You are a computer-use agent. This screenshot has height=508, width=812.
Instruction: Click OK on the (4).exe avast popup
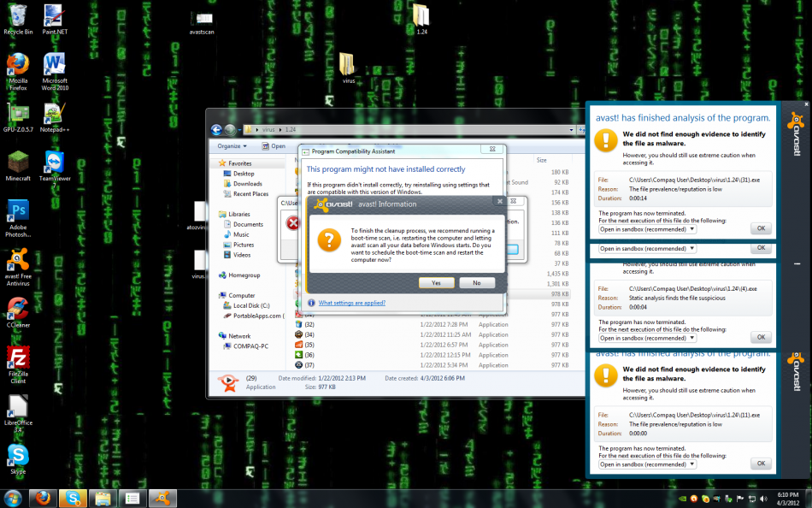point(761,337)
